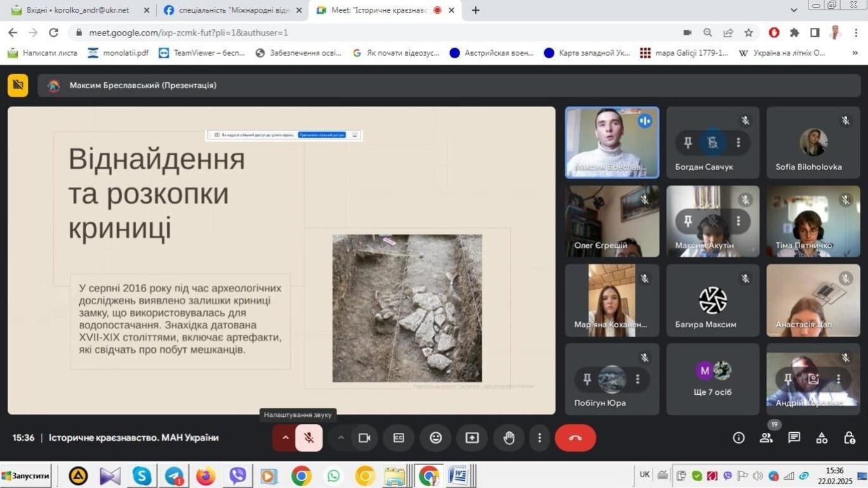The width and height of the screenshot is (868, 488).
Task: Open the emoji reactions panel
Action: click(x=435, y=438)
